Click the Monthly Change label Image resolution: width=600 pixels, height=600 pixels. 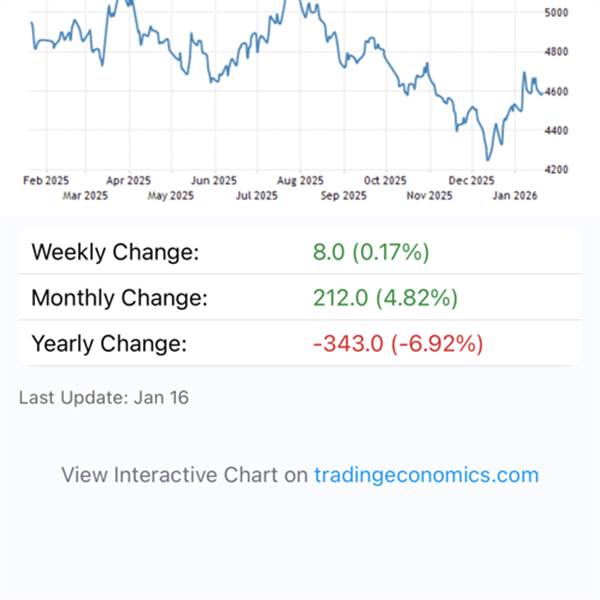tap(119, 297)
